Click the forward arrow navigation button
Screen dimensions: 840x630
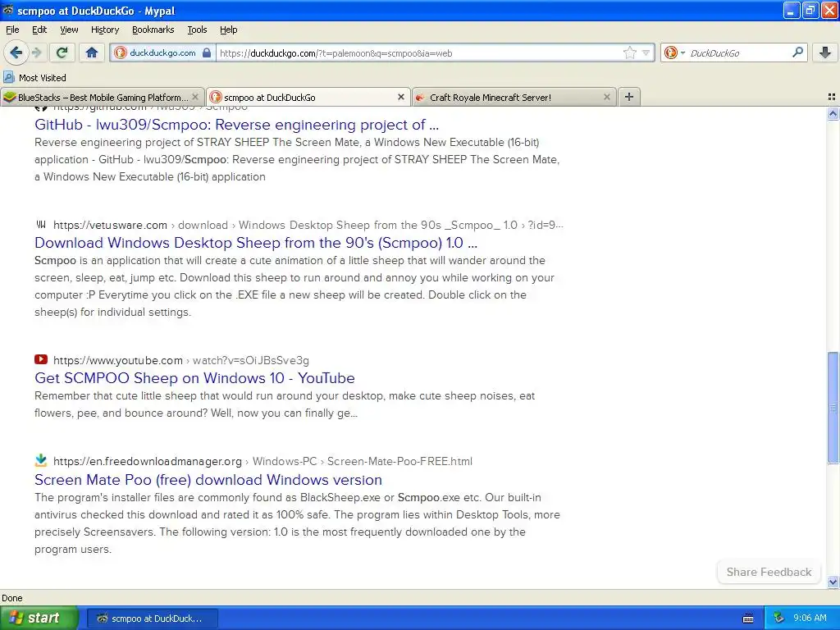tap(37, 52)
